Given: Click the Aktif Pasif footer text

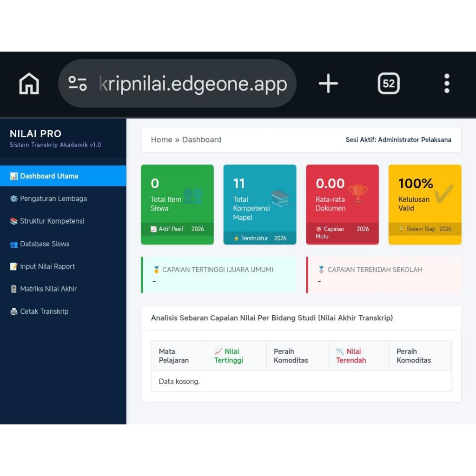Looking at the screenshot, I should (171, 229).
